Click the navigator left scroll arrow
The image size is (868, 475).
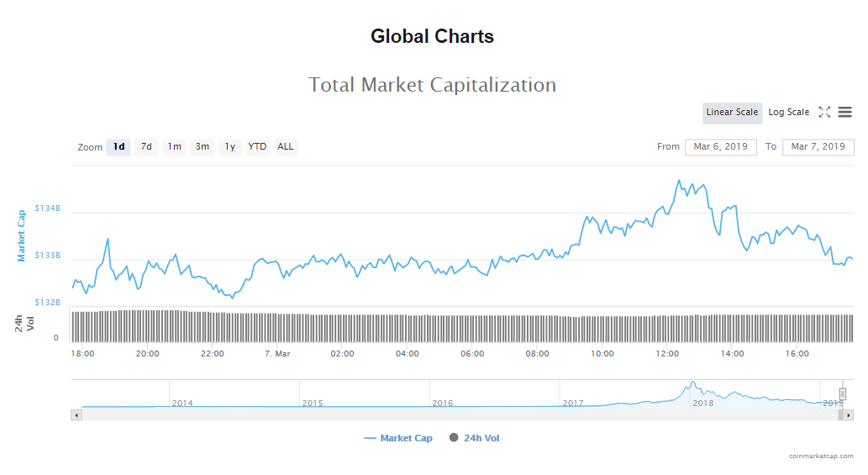tap(76, 415)
